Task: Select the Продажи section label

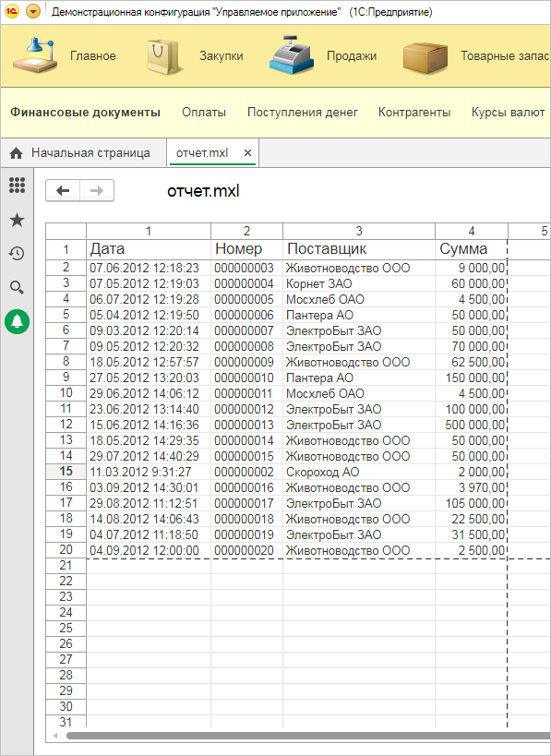Action: tap(352, 56)
